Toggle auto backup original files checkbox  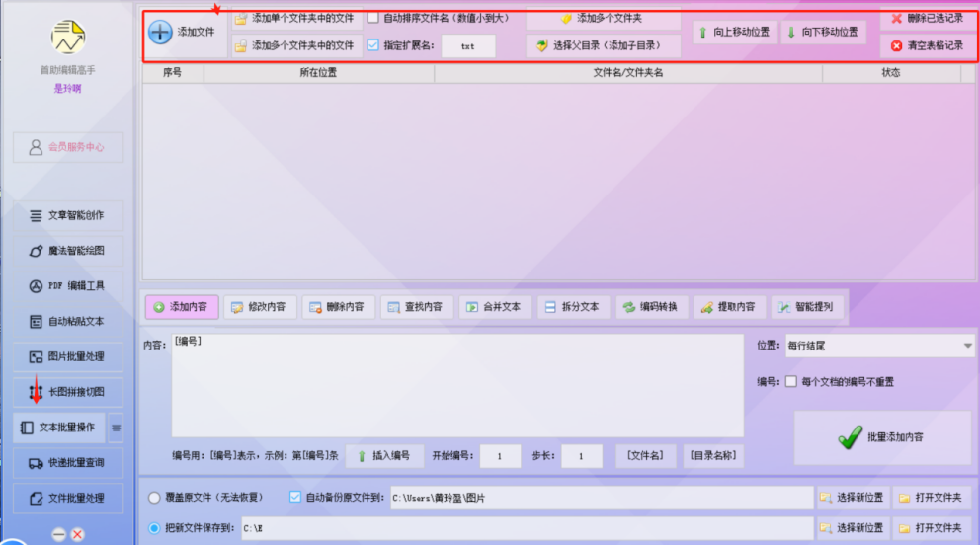295,497
